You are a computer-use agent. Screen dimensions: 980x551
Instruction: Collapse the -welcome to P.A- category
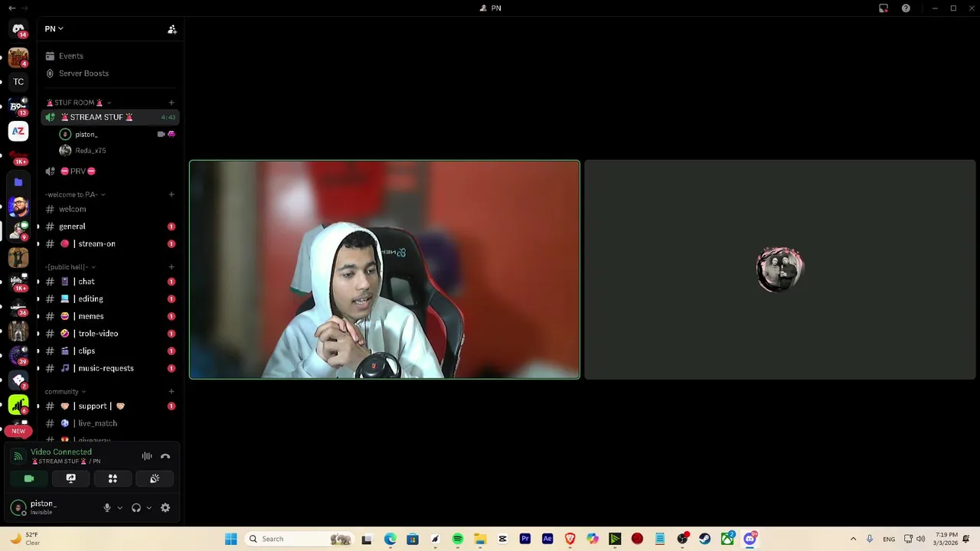pos(75,194)
